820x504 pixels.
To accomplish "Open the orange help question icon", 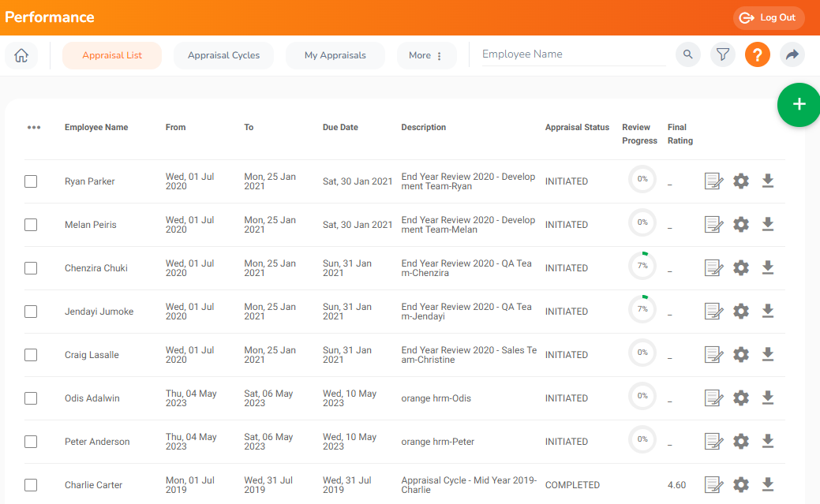I will click(757, 54).
